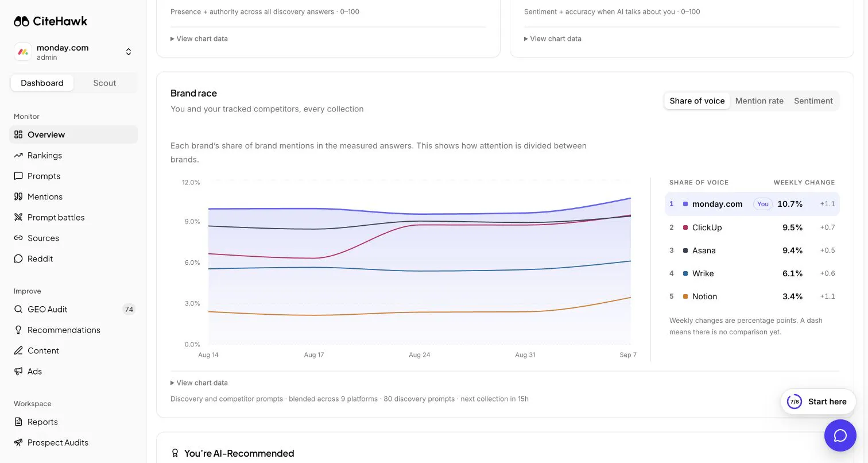Click the Start here button
The height and width of the screenshot is (463, 868).
[x=818, y=402]
